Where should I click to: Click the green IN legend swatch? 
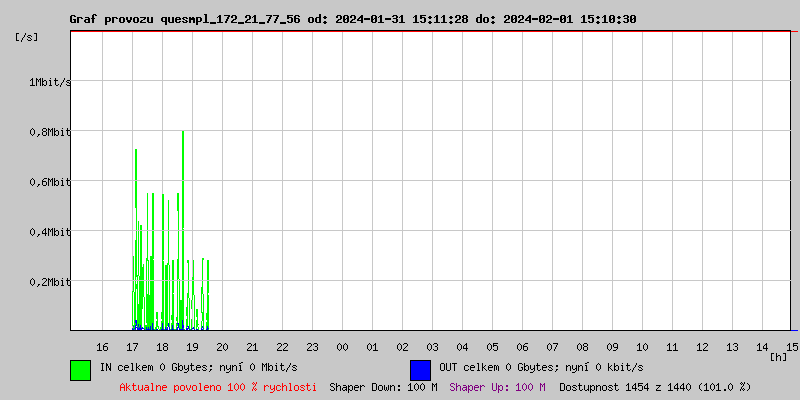pos(80,369)
